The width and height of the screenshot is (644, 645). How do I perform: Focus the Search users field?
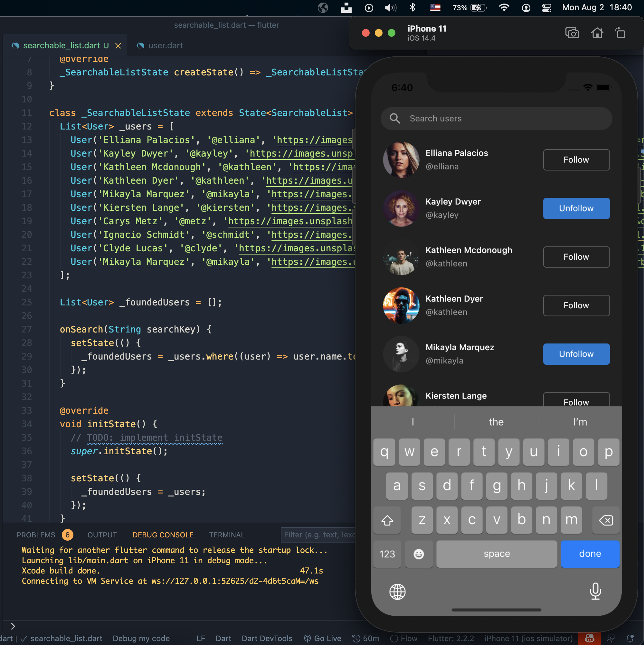pyautogui.click(x=496, y=119)
